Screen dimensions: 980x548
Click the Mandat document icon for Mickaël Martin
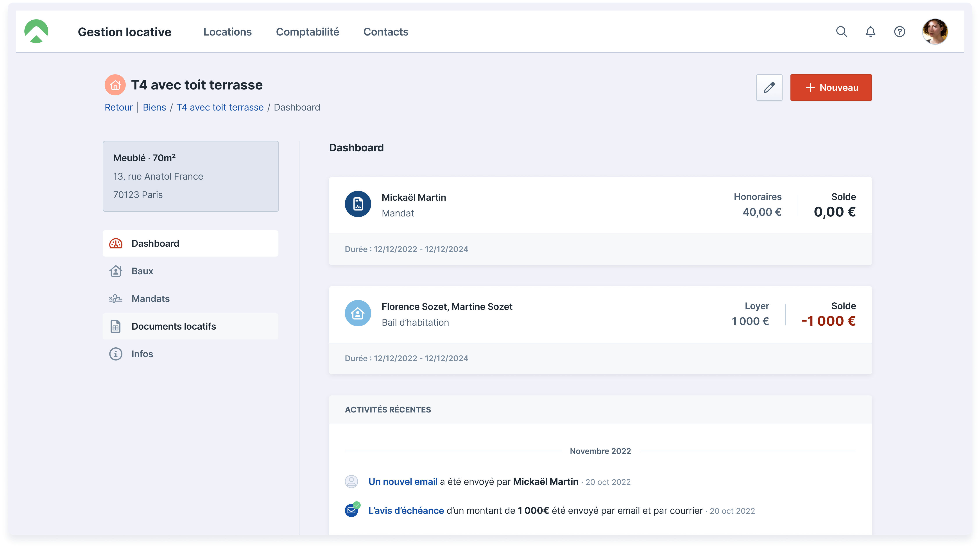[x=358, y=204]
